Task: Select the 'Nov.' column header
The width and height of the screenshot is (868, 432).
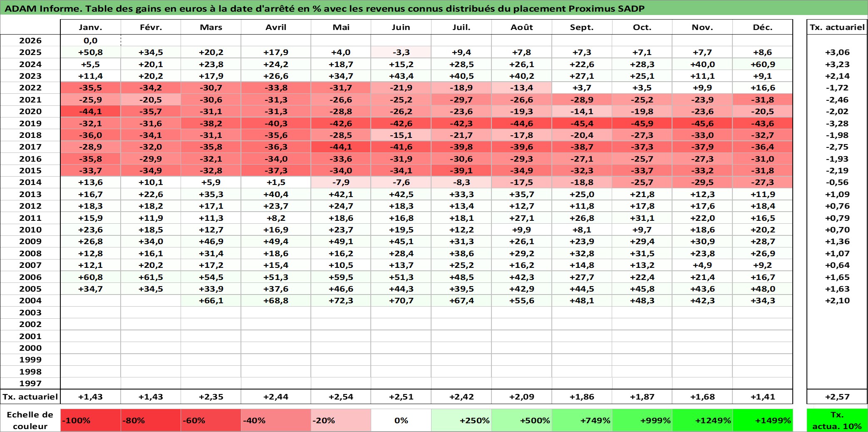Action: [702, 27]
